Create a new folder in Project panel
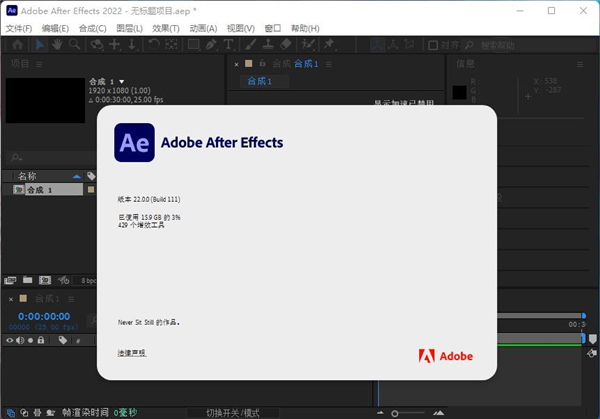This screenshot has height=419, width=600. (x=28, y=280)
